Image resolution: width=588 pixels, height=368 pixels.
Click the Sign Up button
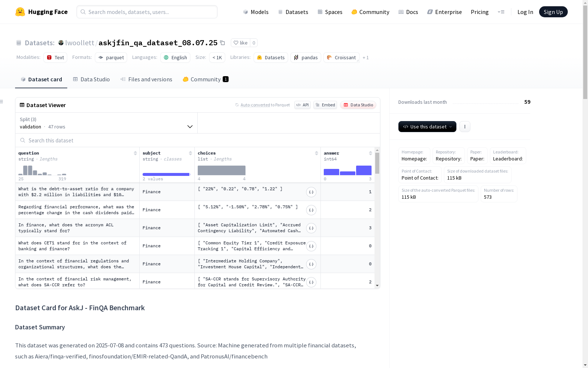click(x=553, y=12)
